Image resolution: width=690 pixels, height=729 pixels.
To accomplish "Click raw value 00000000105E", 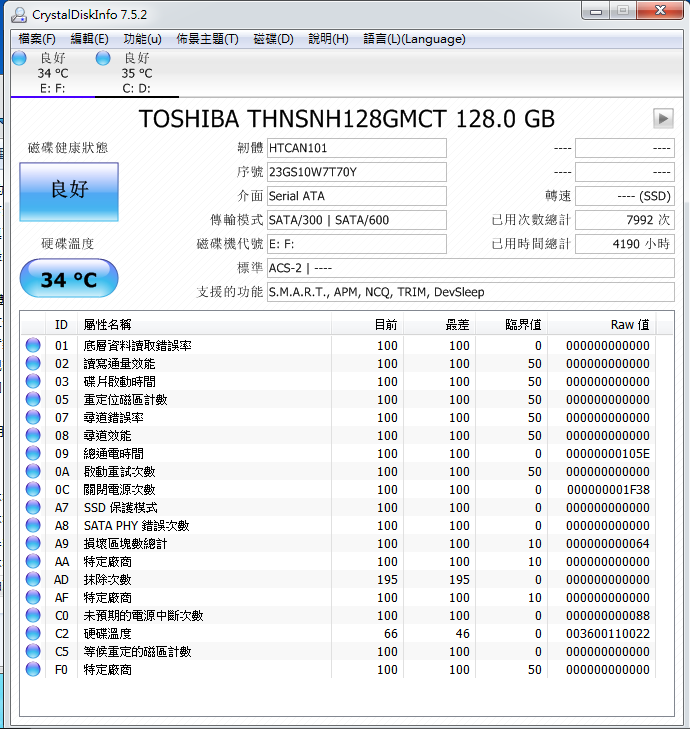I will pyautogui.click(x=608, y=453).
